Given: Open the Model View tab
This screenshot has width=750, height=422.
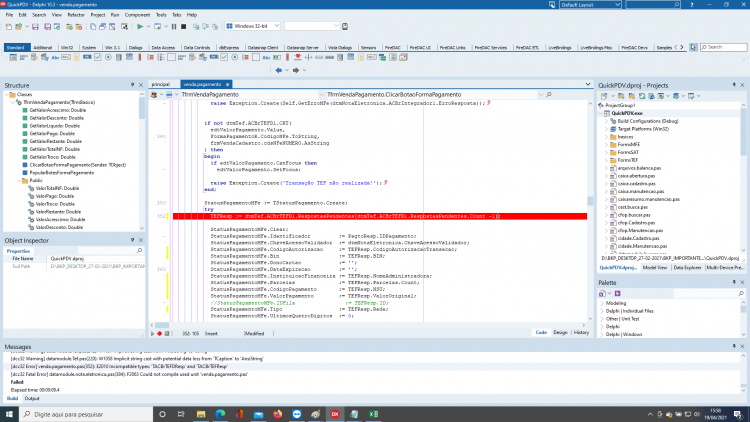Looking at the screenshot, I should pyautogui.click(x=654, y=268).
